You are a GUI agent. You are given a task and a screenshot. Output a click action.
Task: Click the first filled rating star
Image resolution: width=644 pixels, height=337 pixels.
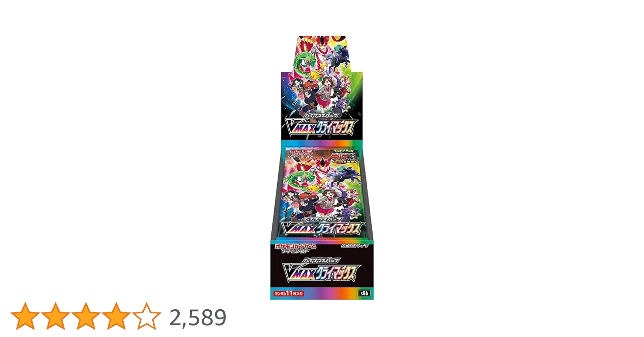coord(25,316)
